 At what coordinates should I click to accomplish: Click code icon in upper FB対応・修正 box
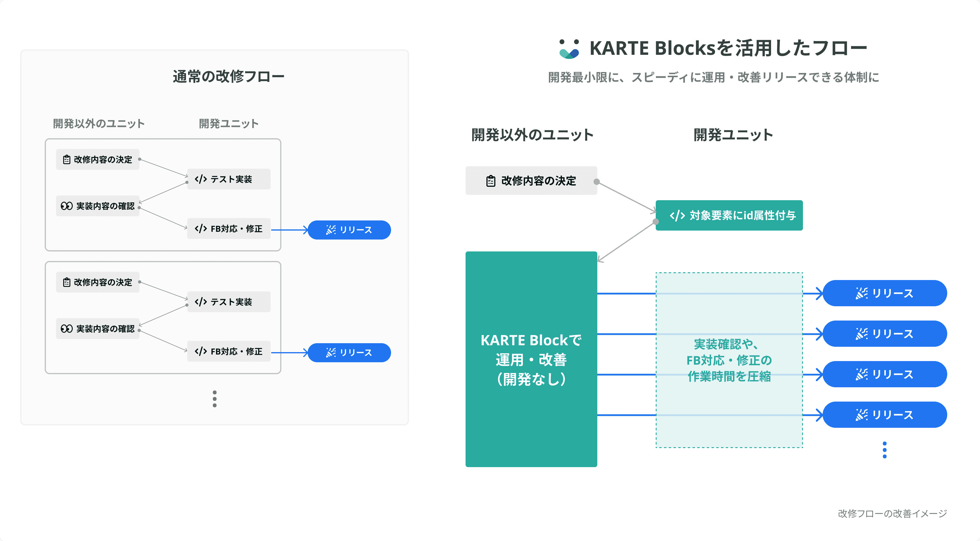point(201,228)
